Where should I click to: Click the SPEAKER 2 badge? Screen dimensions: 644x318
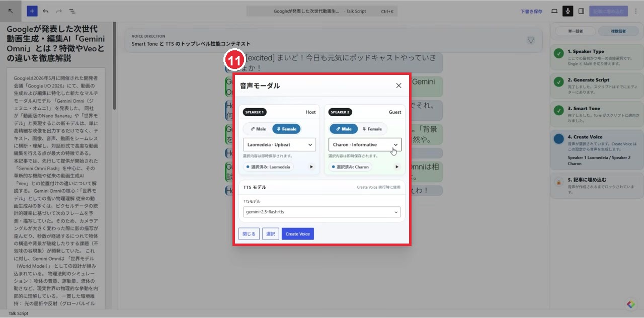341,112
